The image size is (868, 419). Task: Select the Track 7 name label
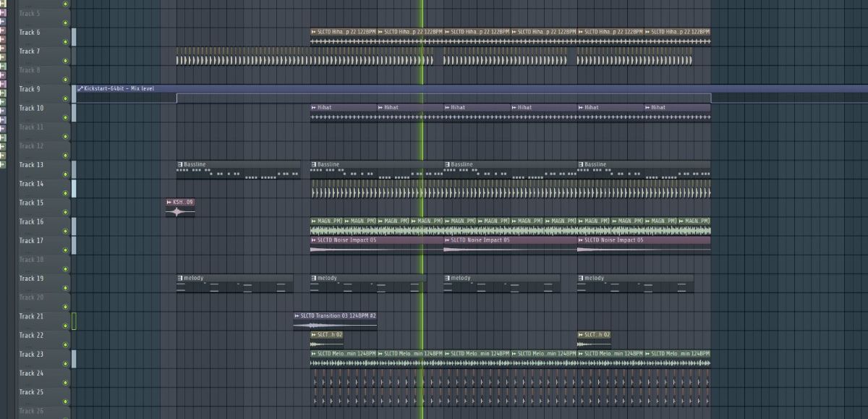click(30, 51)
